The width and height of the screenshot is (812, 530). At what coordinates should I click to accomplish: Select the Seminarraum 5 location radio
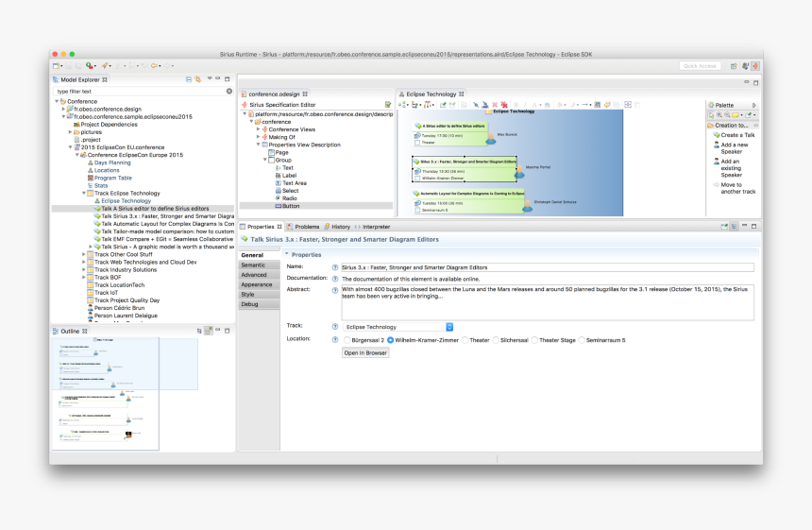(x=581, y=340)
